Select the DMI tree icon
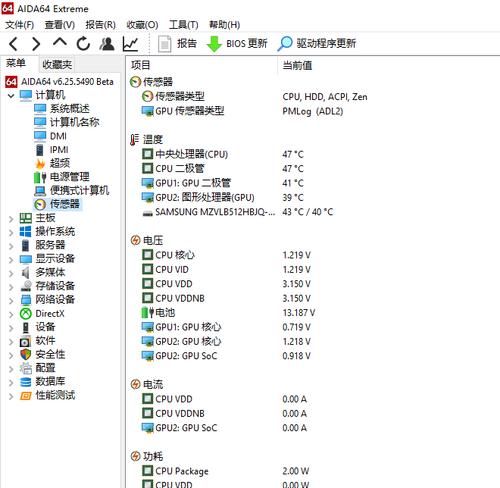This screenshot has height=488, width=500. [x=40, y=136]
